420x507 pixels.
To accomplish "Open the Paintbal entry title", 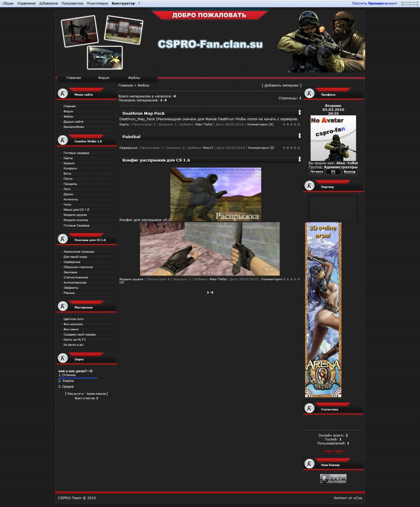I will point(131,137).
